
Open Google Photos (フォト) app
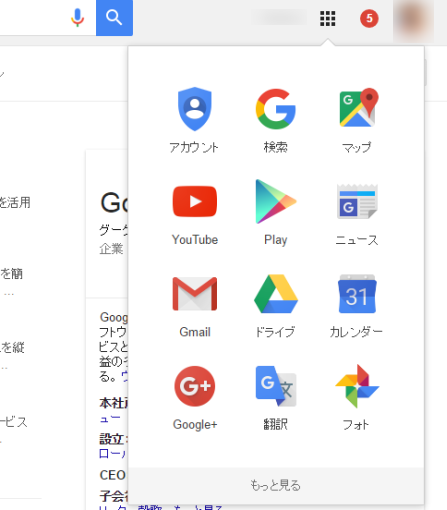[x=357, y=397]
